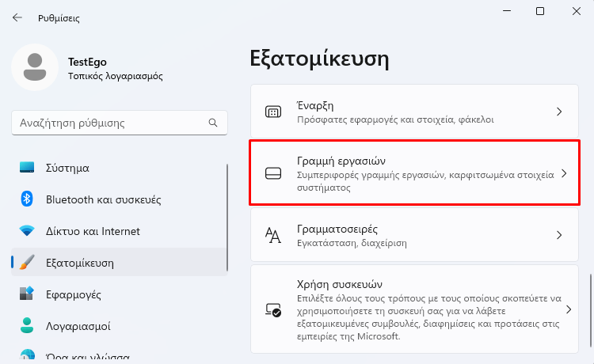Click the Γραμματοσειρές font icon
This screenshot has width=594, height=364.
tap(273, 235)
